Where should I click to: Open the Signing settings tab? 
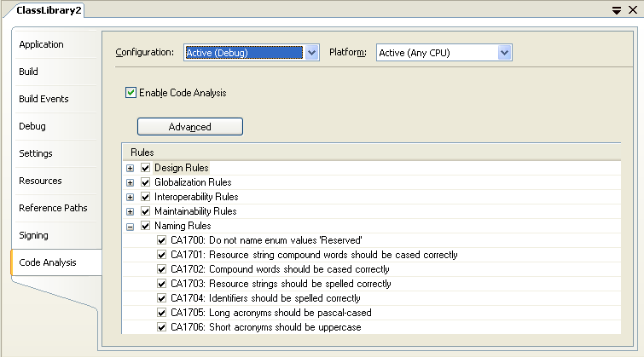coord(34,235)
